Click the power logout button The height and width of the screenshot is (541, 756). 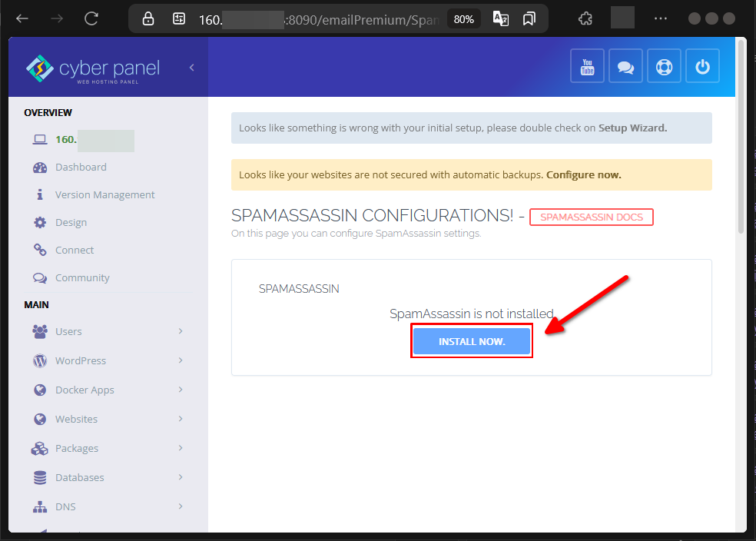click(702, 66)
